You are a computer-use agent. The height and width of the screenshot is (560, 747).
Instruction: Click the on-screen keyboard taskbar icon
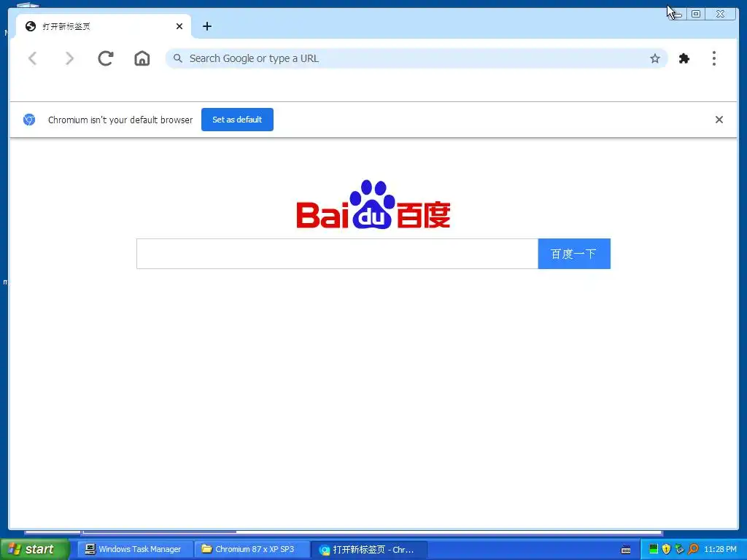point(626,550)
